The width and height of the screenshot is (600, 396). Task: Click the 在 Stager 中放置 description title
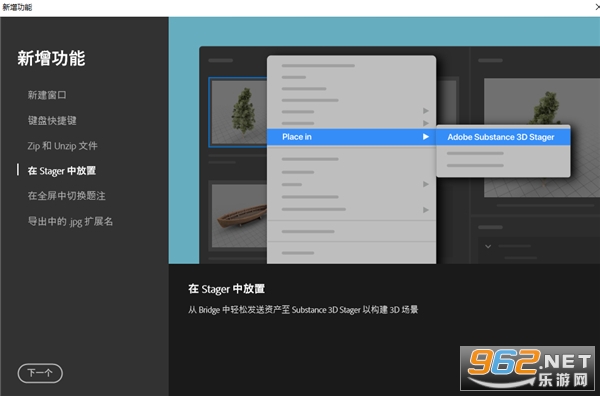227,288
